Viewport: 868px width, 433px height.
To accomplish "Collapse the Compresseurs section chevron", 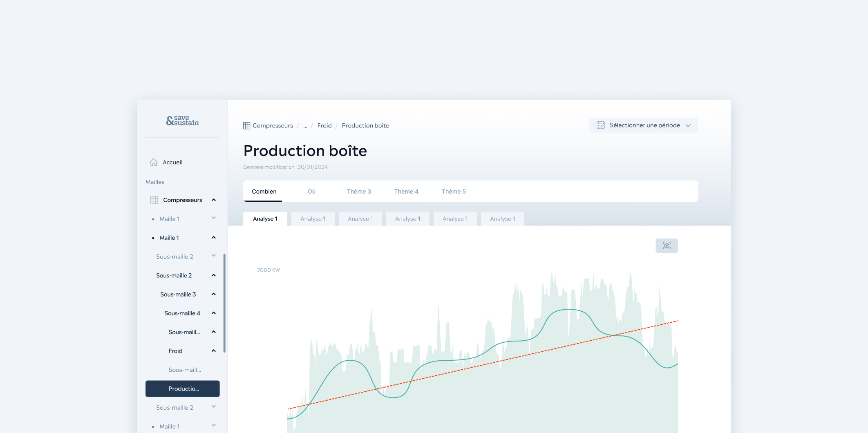I will click(213, 200).
